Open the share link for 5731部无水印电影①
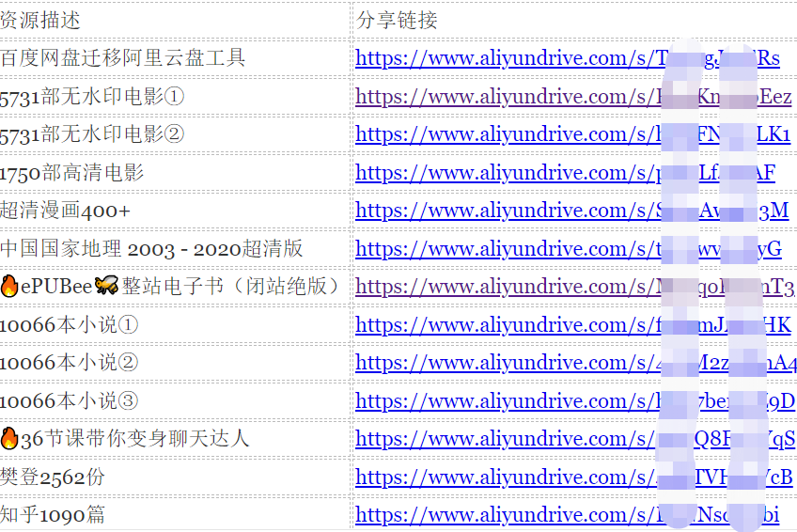Screen dimensions: 797x532 point(573,97)
